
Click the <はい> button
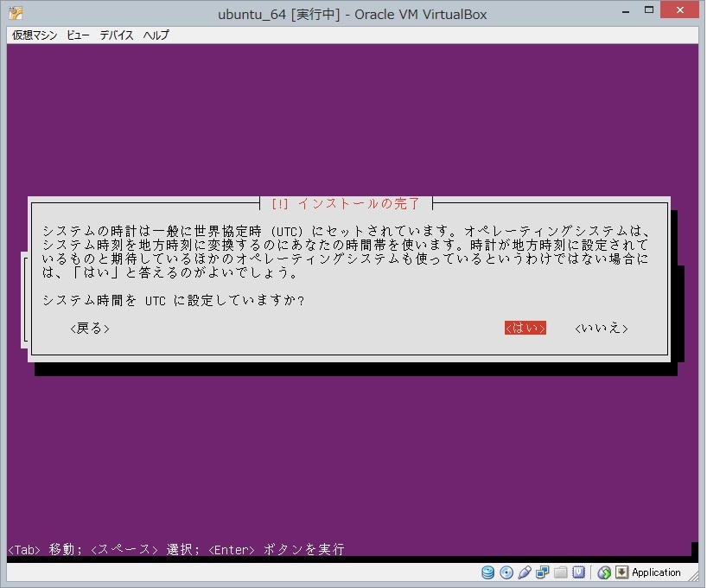pos(525,328)
